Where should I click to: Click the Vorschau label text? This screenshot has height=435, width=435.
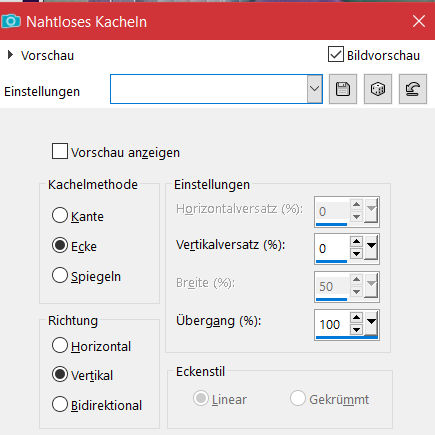pos(47,56)
